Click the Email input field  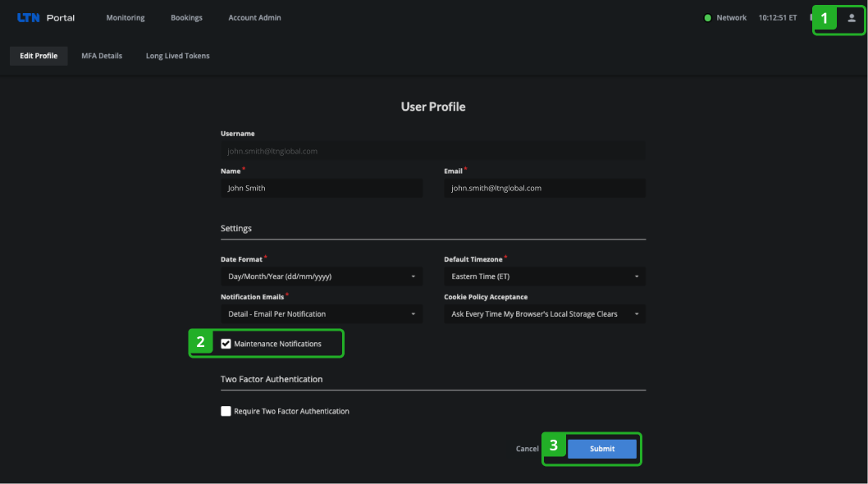point(545,189)
